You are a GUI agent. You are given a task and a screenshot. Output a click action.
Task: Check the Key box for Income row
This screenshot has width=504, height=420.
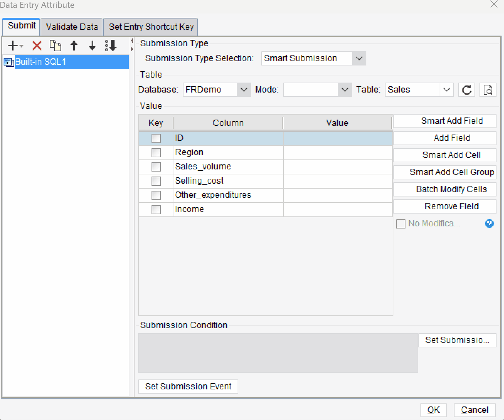[x=156, y=210]
